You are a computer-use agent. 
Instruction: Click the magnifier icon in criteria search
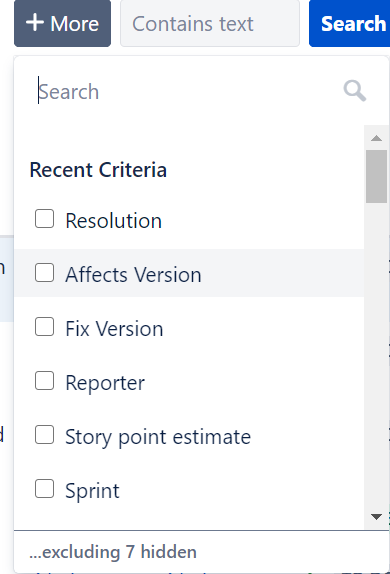pos(354,91)
